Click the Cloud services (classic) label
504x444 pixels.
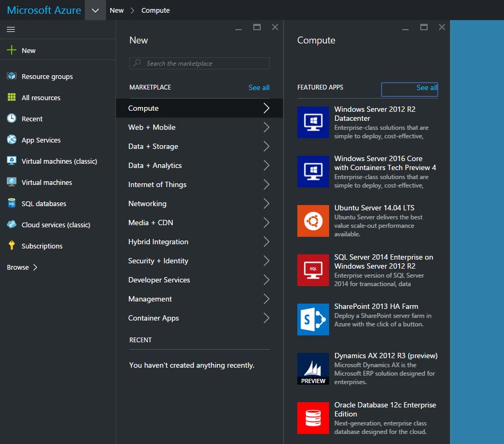click(56, 225)
